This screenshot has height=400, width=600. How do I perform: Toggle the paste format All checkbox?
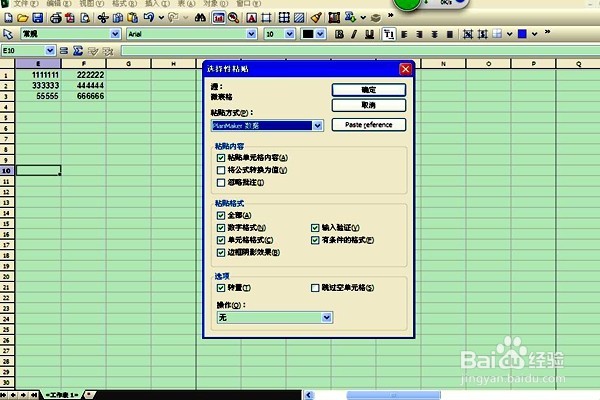coord(221,216)
